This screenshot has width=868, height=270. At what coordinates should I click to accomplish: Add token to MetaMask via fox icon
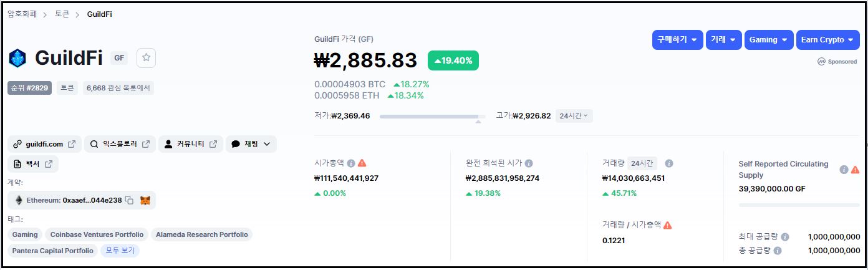[145, 200]
